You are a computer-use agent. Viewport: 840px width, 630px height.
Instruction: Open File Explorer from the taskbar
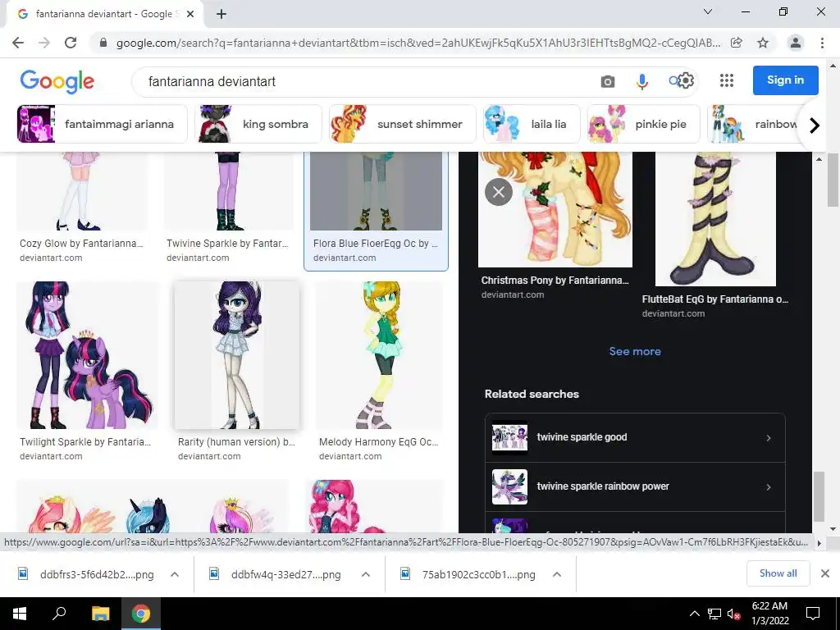(x=100, y=614)
